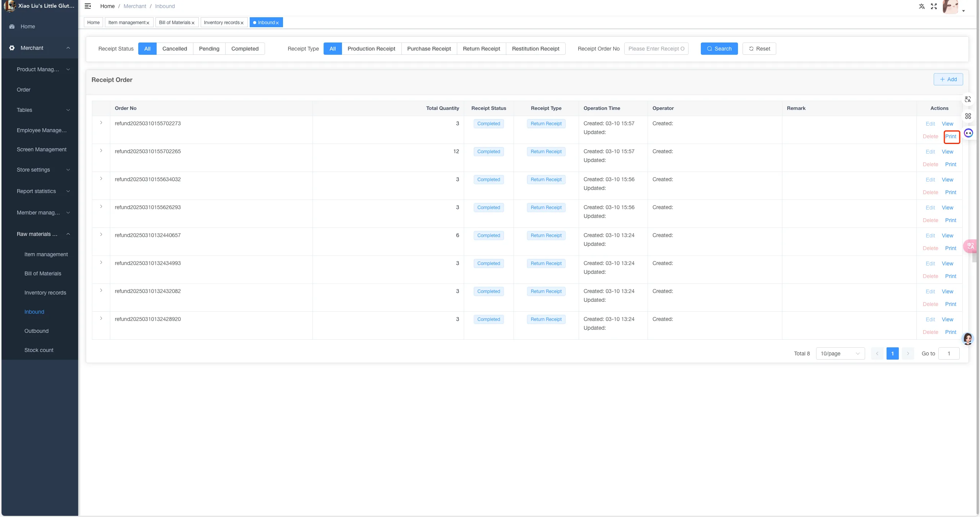The image size is (980, 517).
Task: Print order refund20250310155702265
Action: click(x=951, y=164)
